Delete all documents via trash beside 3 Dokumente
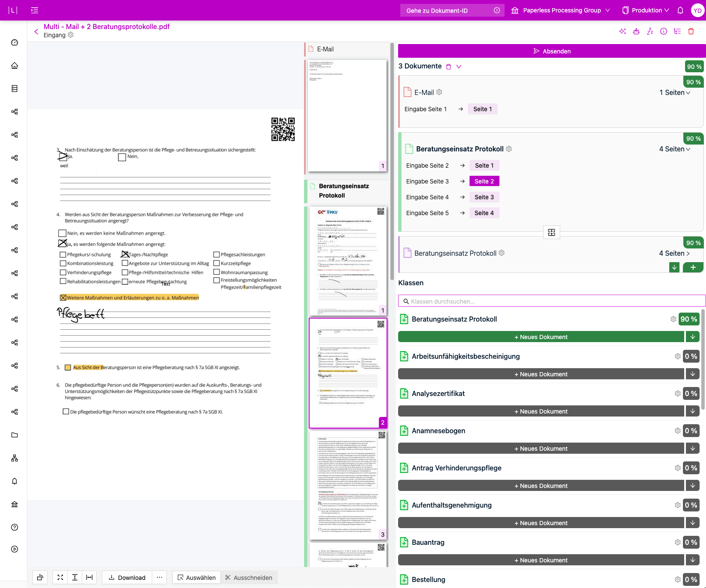 tap(449, 67)
